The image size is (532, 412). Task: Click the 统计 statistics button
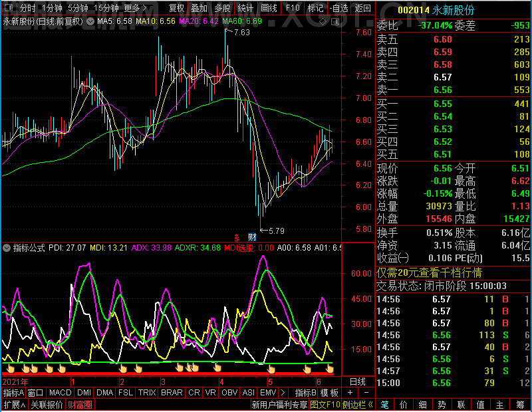tap(245, 8)
